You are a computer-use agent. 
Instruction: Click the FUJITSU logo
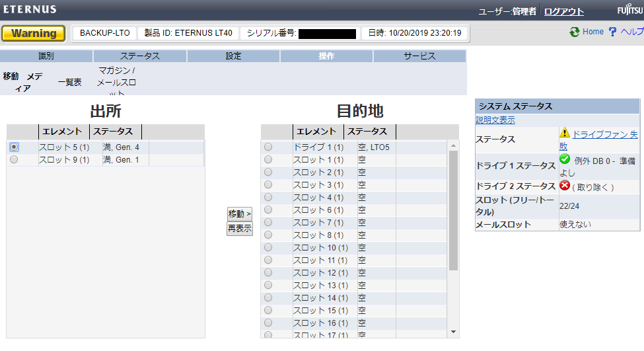point(630,9)
